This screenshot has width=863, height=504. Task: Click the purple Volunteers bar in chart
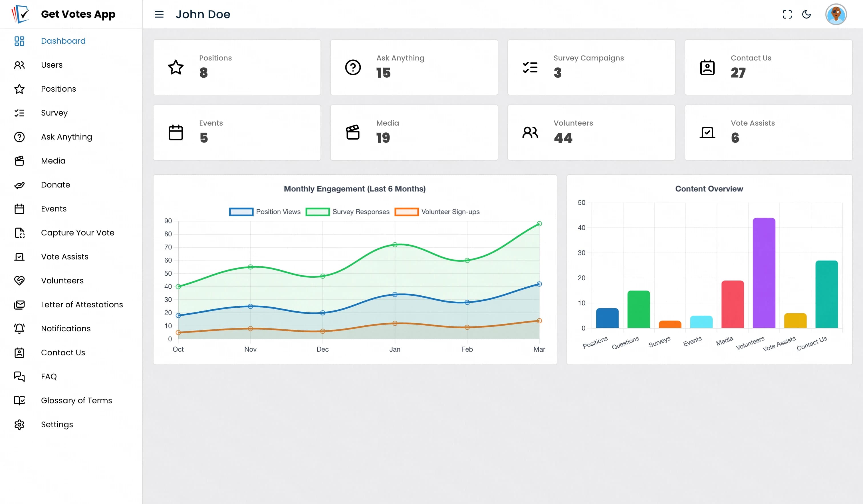764,273
